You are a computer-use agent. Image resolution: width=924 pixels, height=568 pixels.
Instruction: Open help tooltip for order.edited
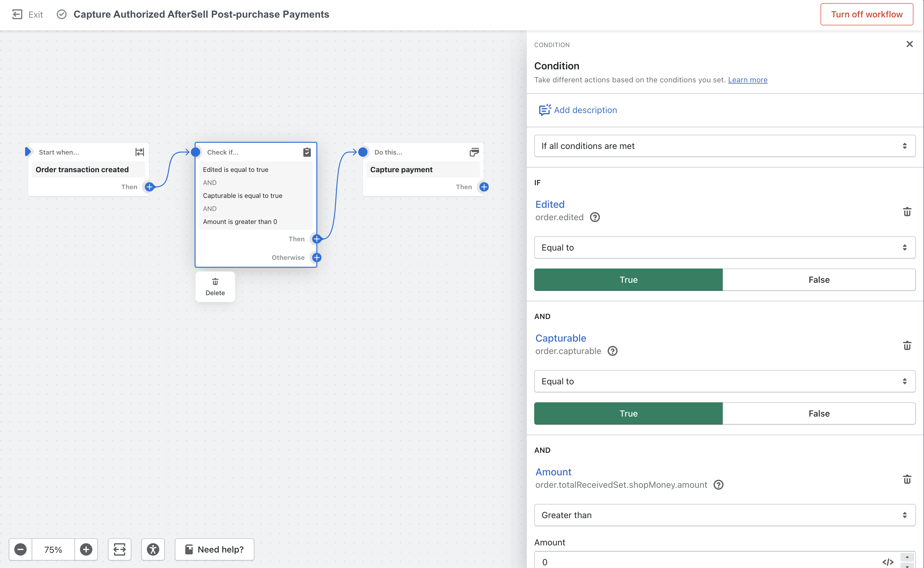click(x=594, y=217)
